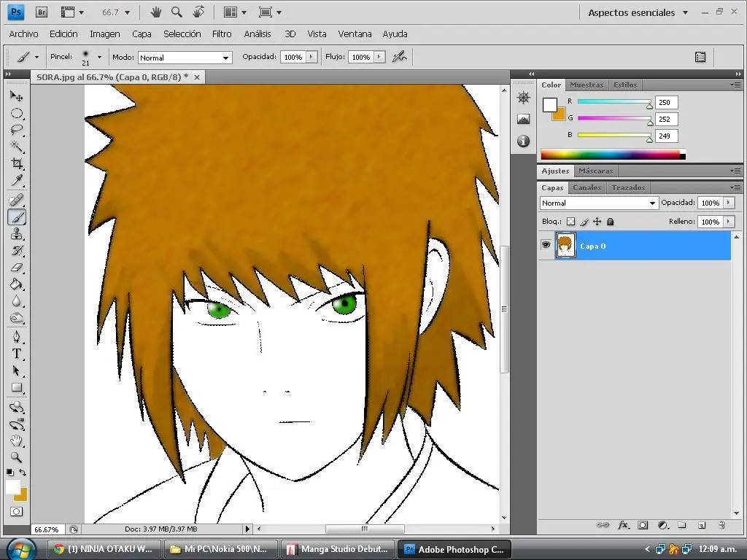Reset default foreground and background colors
This screenshot has height=560, width=747.
pyautogui.click(x=10, y=472)
